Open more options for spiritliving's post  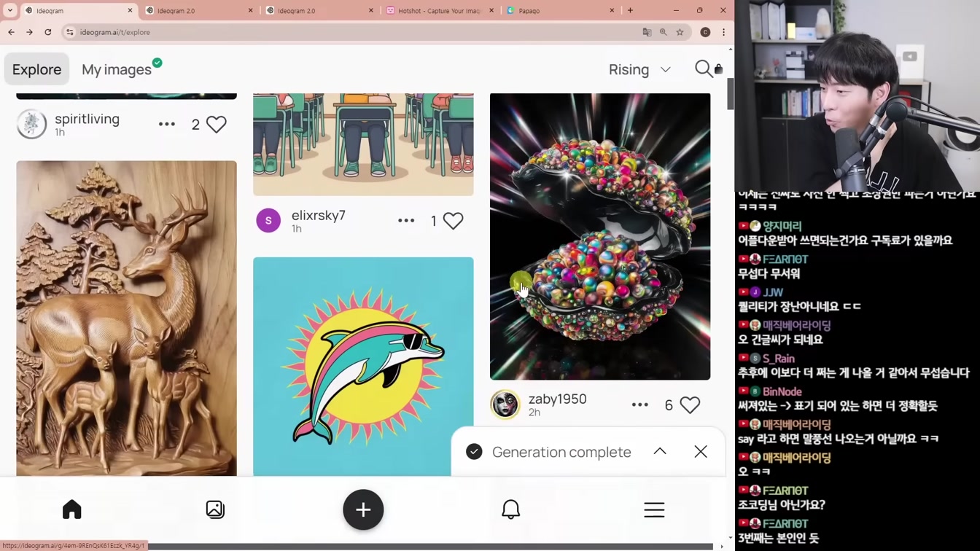click(167, 124)
